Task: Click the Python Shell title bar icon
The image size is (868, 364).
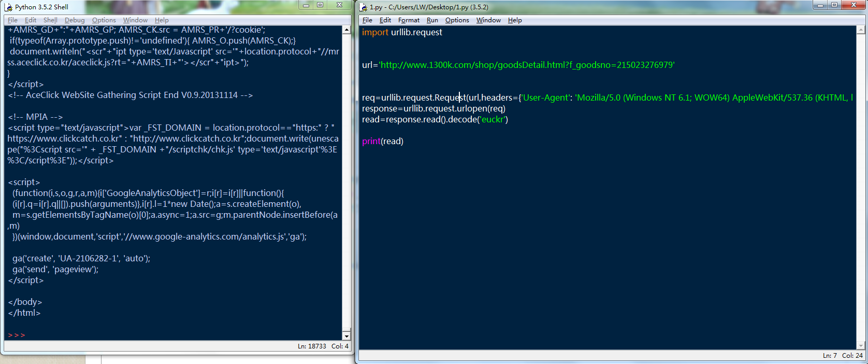Action: click(x=8, y=7)
